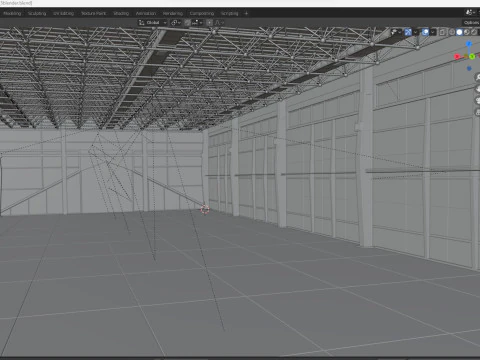Click the pan hand viewport button
The height and width of the screenshot is (360, 480).
[x=478, y=89]
